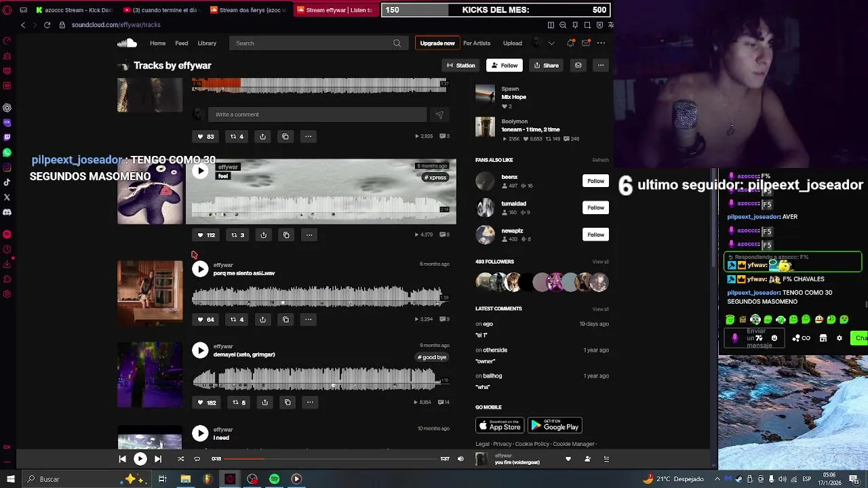This screenshot has width=868, height=488.
Task: Follow effywar
Action: [505, 66]
